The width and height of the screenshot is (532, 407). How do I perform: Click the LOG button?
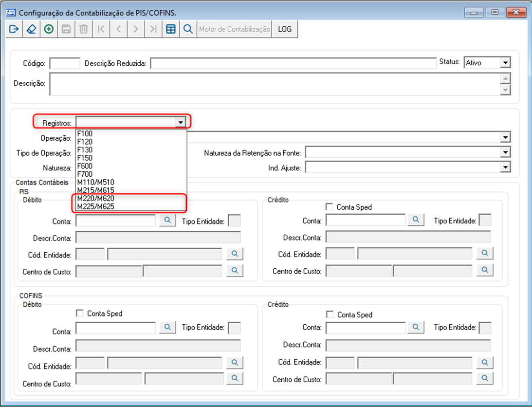pos(285,29)
